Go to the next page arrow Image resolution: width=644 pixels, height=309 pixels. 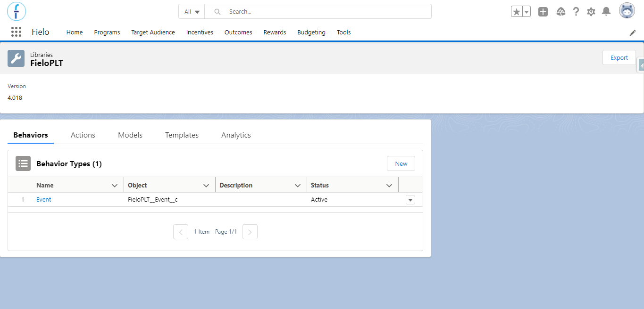250,232
